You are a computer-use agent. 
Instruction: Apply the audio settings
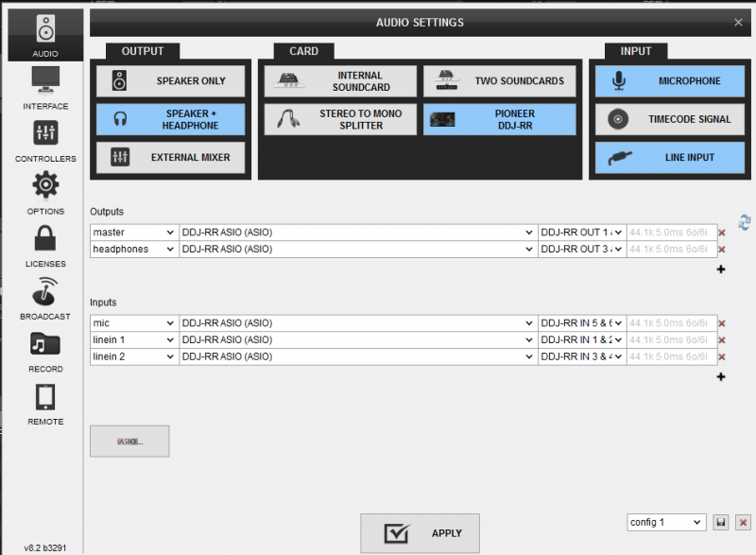[420, 533]
